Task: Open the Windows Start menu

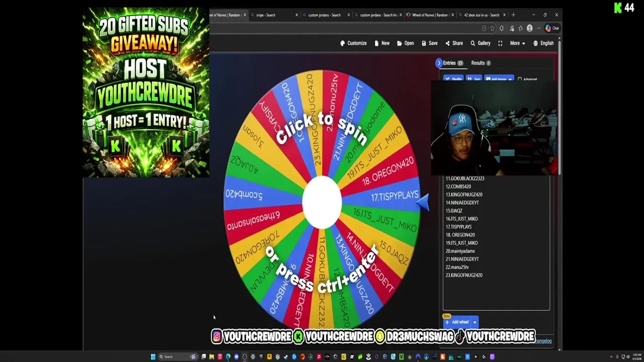Action: point(153,357)
